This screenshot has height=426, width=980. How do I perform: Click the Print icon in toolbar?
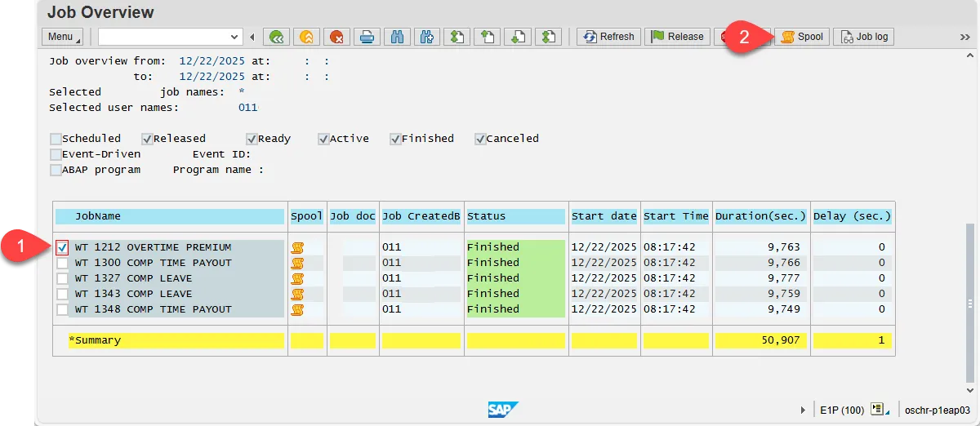pos(367,37)
